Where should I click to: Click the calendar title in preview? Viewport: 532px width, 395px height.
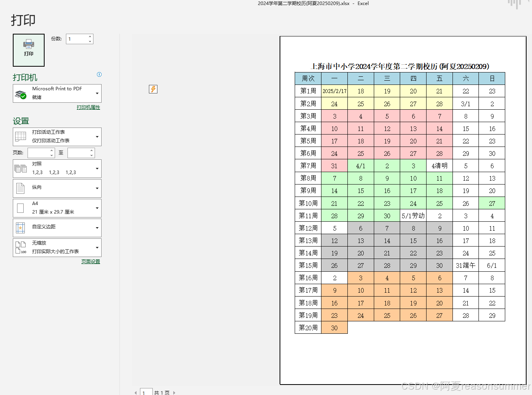[x=400, y=66]
